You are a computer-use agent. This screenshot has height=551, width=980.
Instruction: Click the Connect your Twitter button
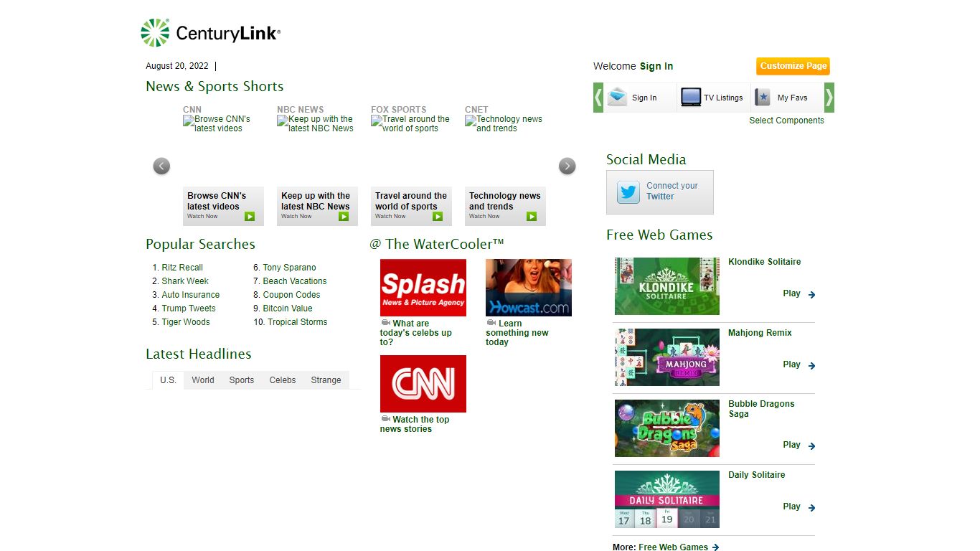pyautogui.click(x=660, y=192)
